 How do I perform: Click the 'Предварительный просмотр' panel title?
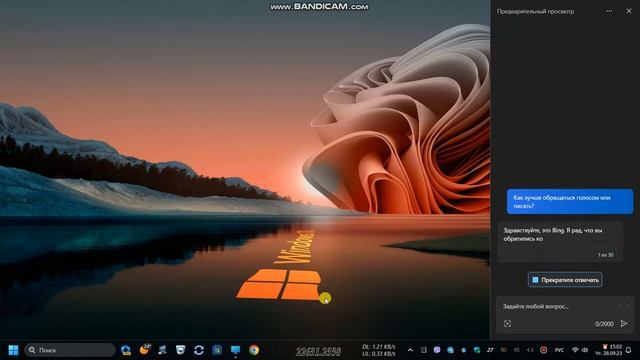tap(536, 11)
